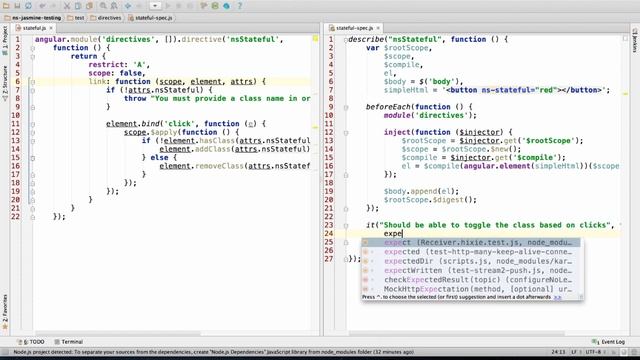Collapse the scope.$apply block at left line 12

pos(33,133)
